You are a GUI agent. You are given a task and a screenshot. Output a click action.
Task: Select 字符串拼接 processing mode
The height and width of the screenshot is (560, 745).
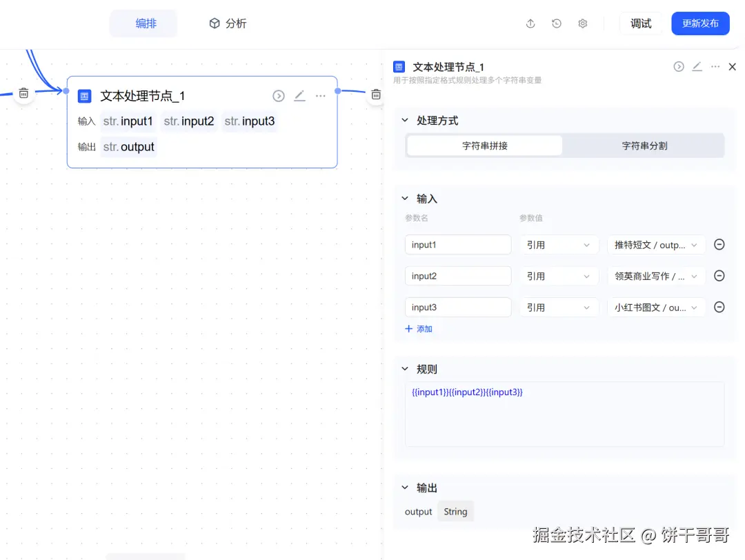[485, 146]
